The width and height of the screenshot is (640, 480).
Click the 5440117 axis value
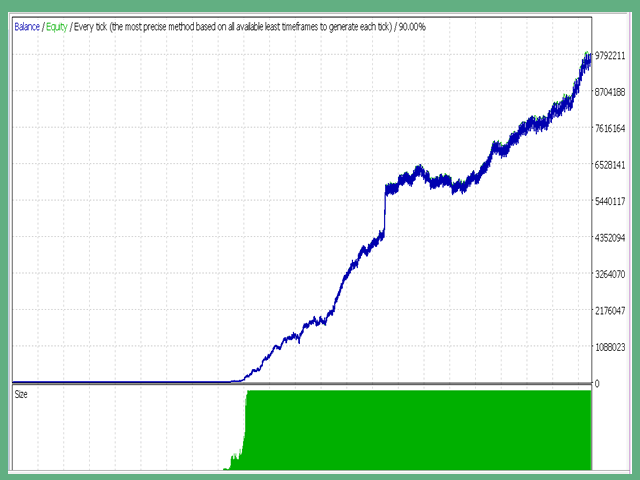(x=610, y=201)
